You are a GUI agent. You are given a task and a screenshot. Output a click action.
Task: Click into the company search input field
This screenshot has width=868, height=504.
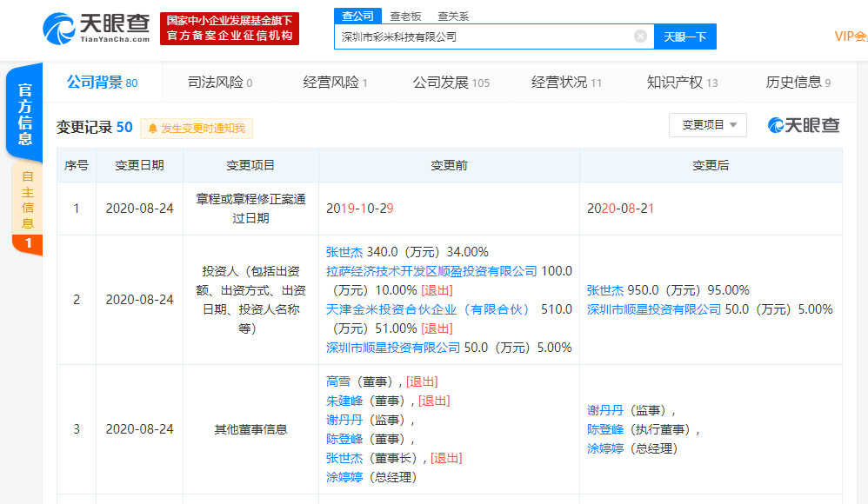tap(483, 36)
